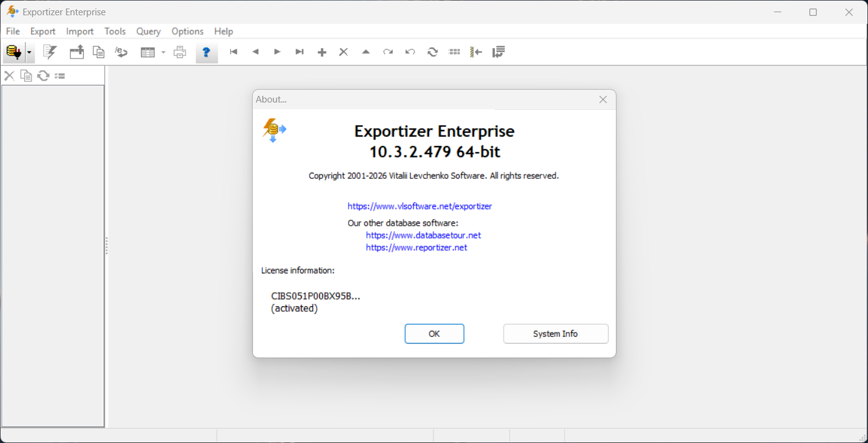Open the vlsoftware.net/exportizer link

click(420, 206)
